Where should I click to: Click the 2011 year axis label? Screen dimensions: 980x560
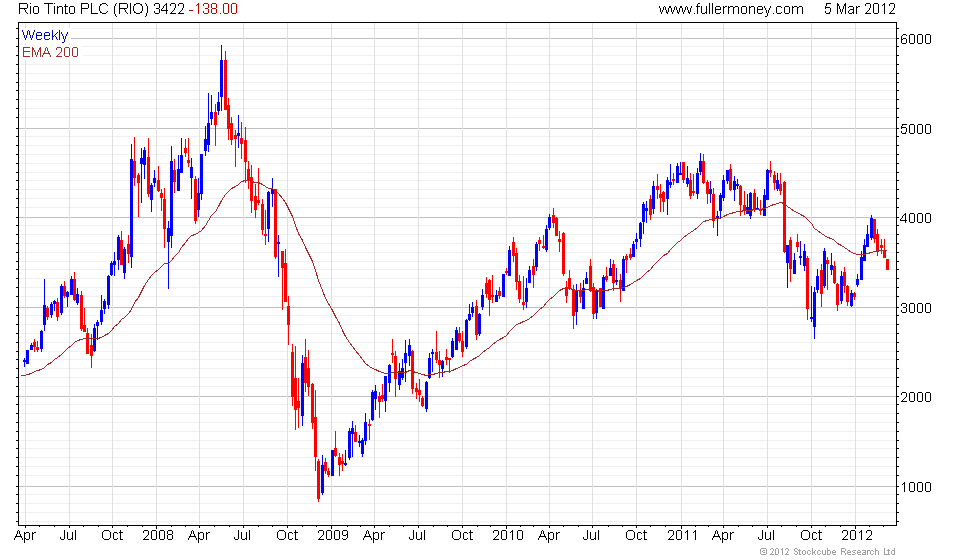(x=682, y=535)
